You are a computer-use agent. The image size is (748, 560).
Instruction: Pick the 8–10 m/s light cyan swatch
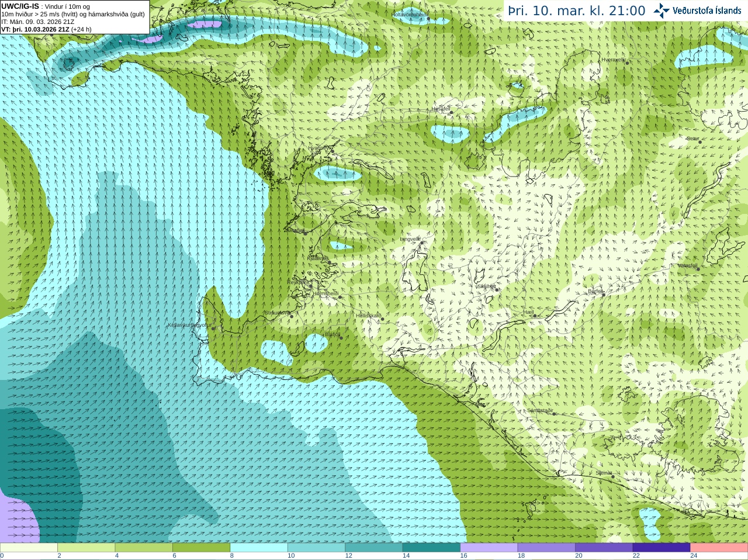pos(259,548)
